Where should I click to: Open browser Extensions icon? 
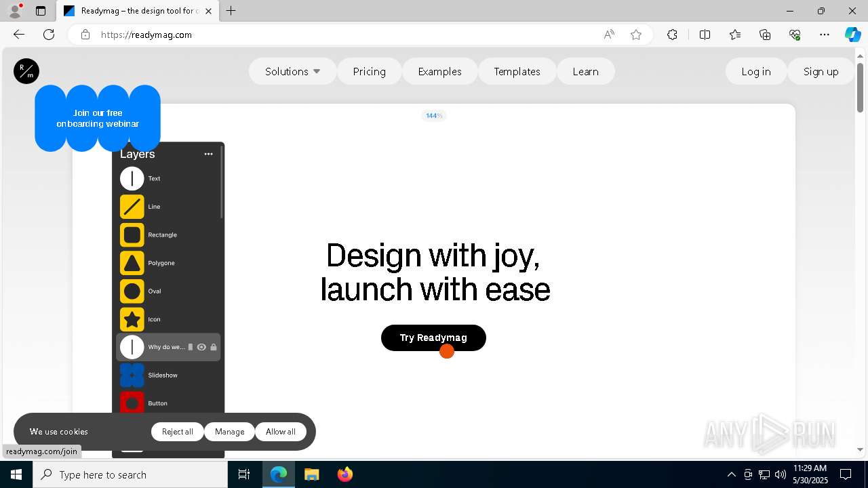(672, 35)
